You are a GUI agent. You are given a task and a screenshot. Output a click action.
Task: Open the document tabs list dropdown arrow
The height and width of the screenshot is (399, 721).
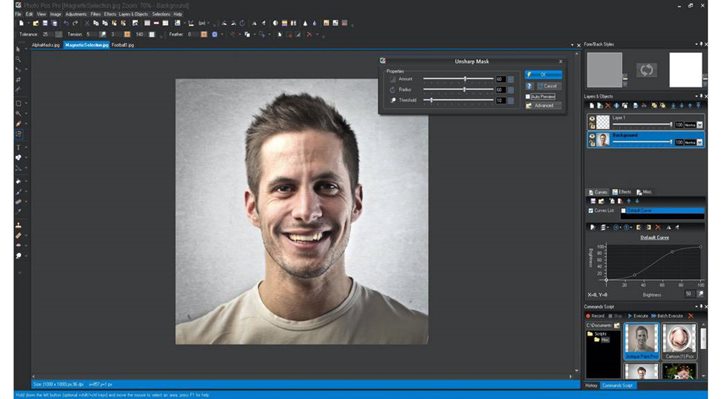(572, 45)
